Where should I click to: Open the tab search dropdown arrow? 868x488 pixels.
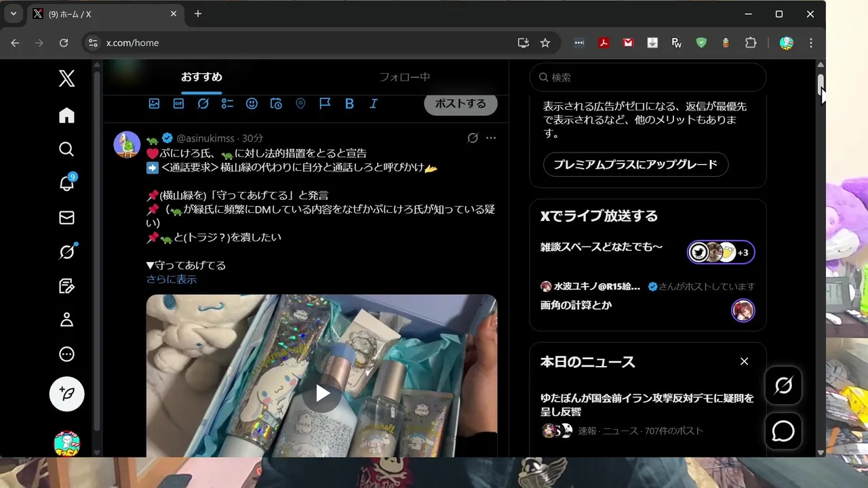click(x=13, y=14)
